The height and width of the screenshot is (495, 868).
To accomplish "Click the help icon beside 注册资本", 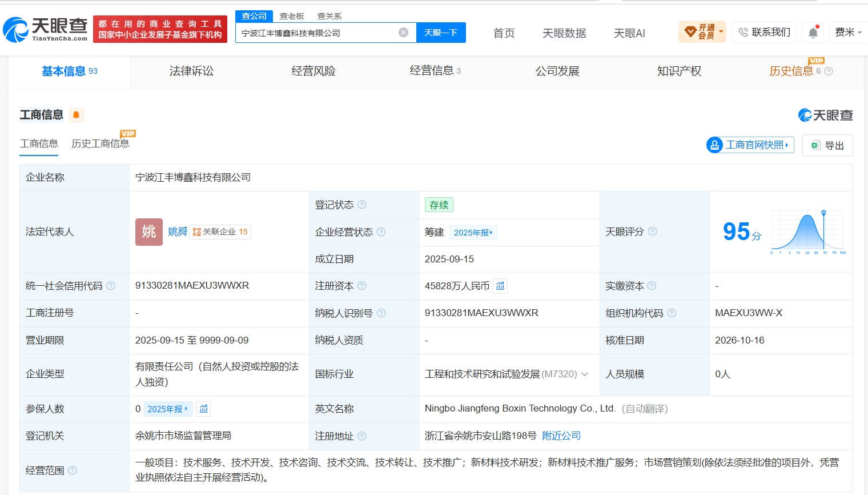I will point(362,286).
